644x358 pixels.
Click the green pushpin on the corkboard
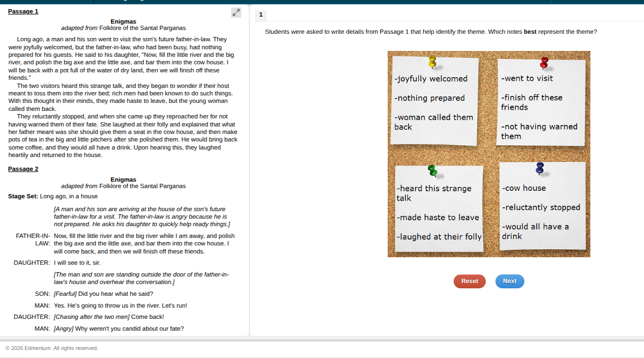coord(433,171)
